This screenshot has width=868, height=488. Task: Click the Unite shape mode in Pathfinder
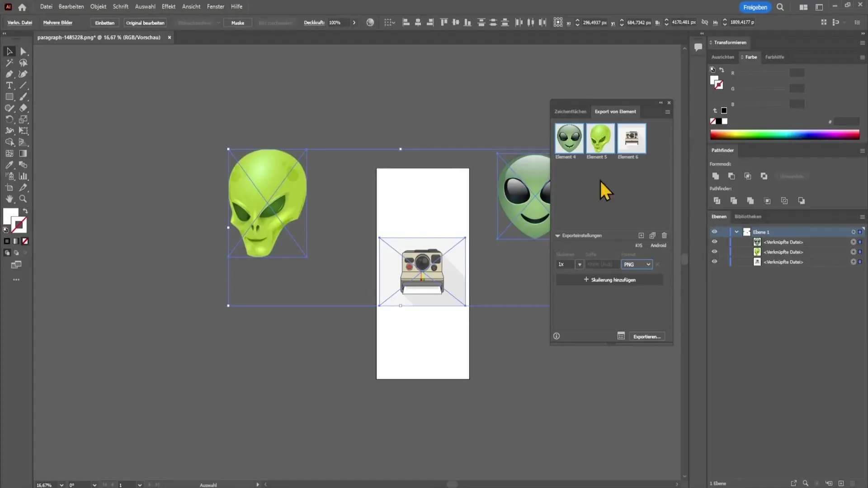point(715,176)
